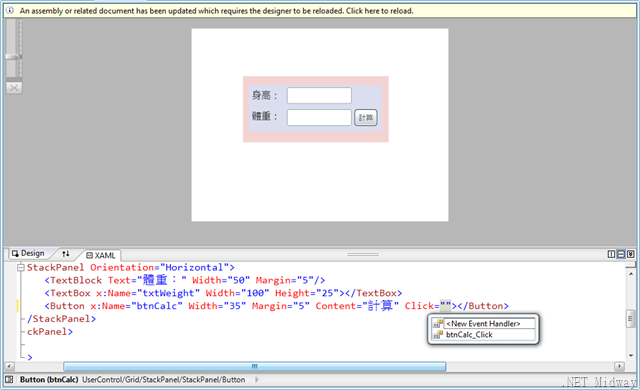The height and width of the screenshot is (390, 640).
Task: Click the 身高 text box in designer
Action: click(319, 95)
